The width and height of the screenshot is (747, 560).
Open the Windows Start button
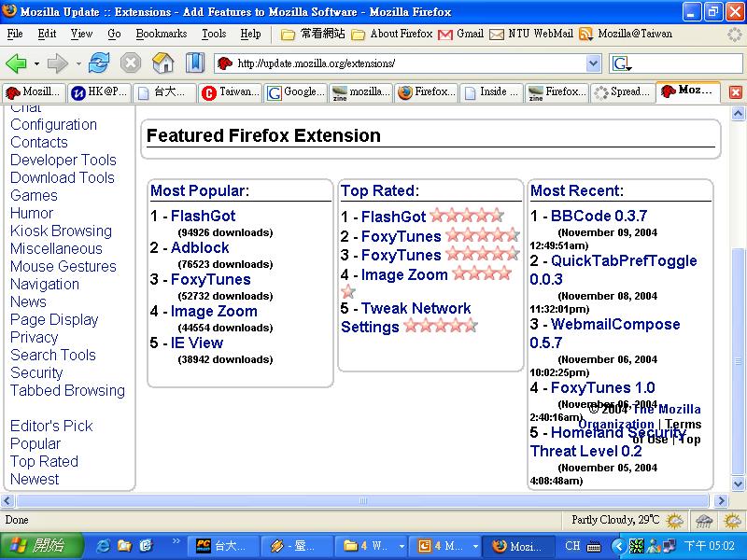[x=41, y=546]
